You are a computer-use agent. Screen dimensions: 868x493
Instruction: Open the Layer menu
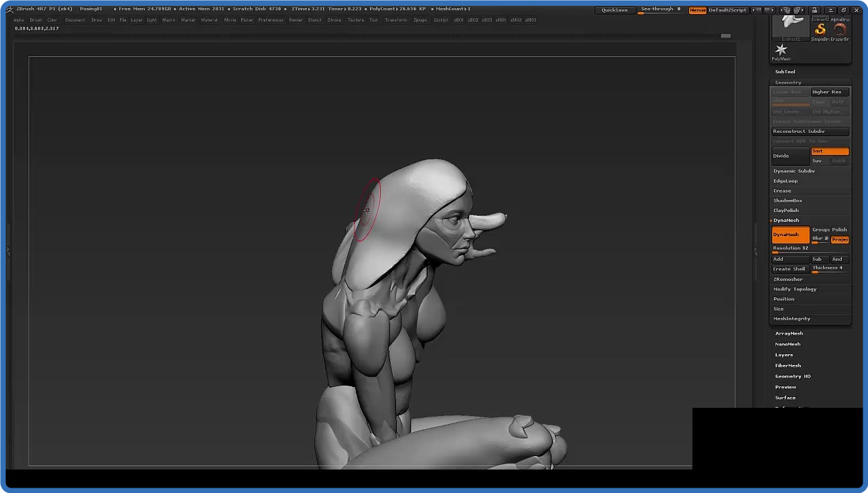coord(137,20)
